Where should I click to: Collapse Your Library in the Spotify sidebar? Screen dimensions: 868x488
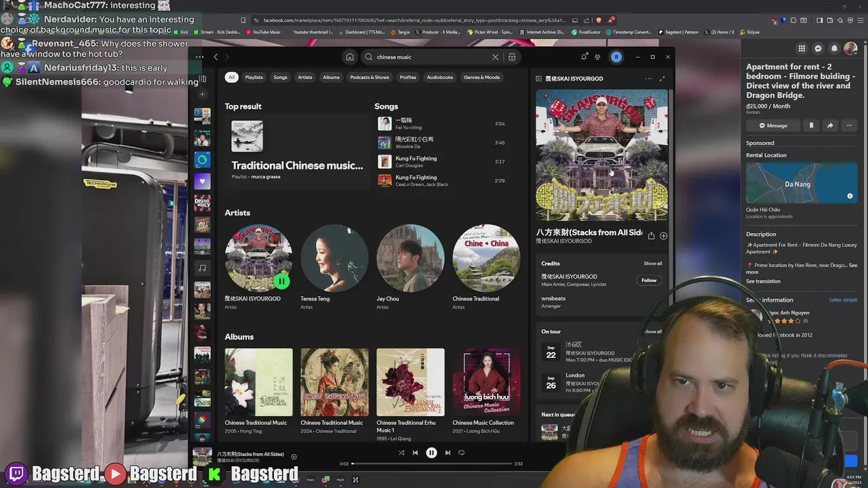202,79
